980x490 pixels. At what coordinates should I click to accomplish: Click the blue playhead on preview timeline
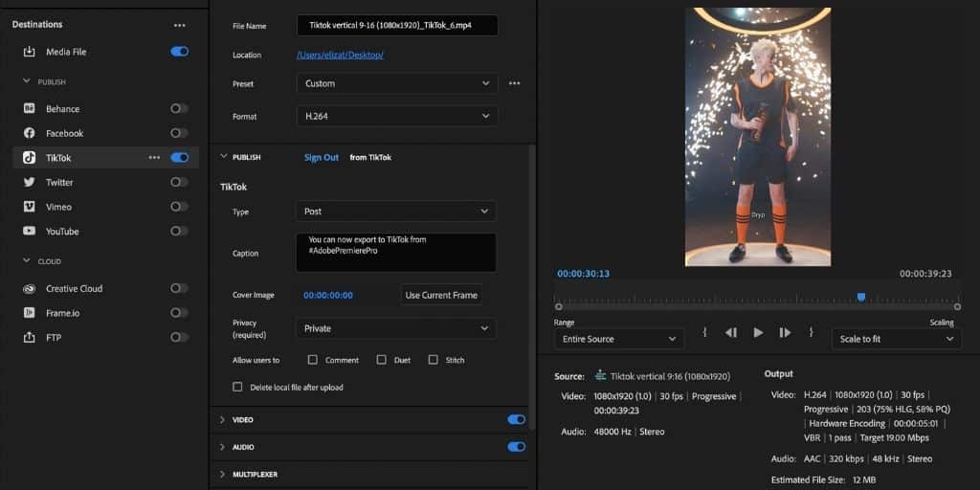[861, 298]
